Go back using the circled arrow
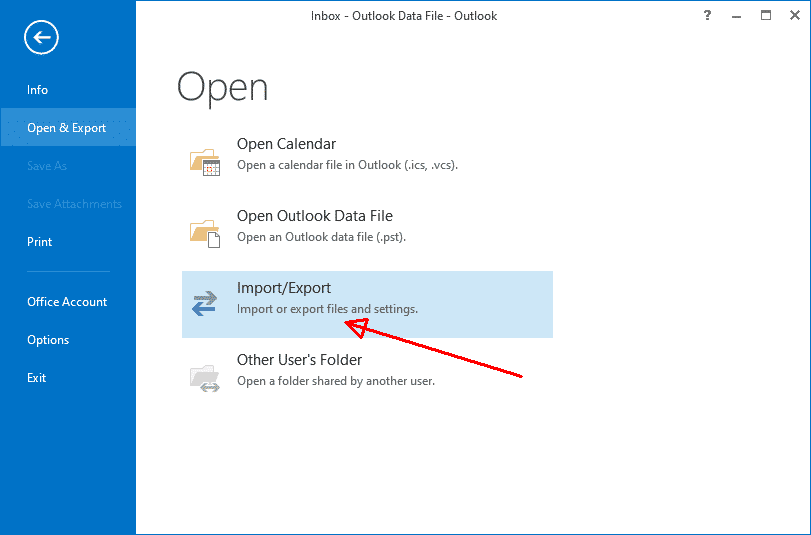 pos(41,37)
